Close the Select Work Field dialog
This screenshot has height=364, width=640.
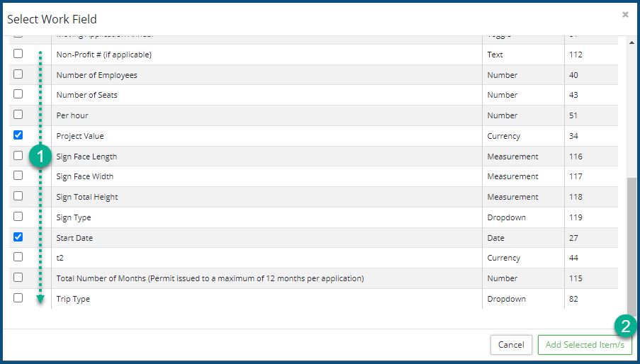[625, 15]
